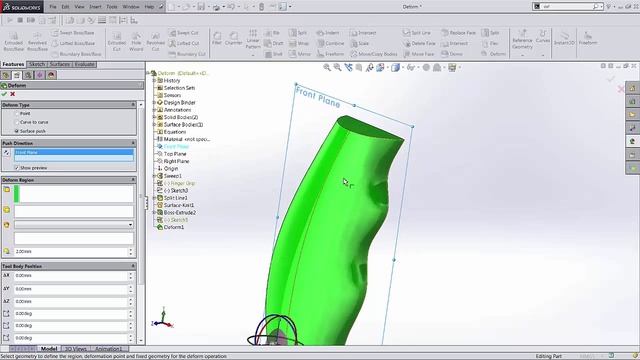Click the Previous View icon
Screen dimensions: 640x360
348,67
